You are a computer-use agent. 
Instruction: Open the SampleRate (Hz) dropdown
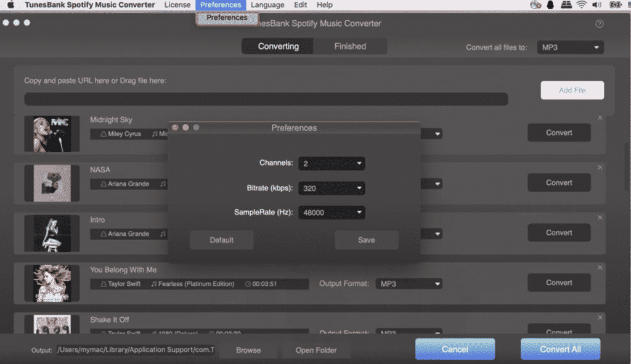tap(332, 212)
